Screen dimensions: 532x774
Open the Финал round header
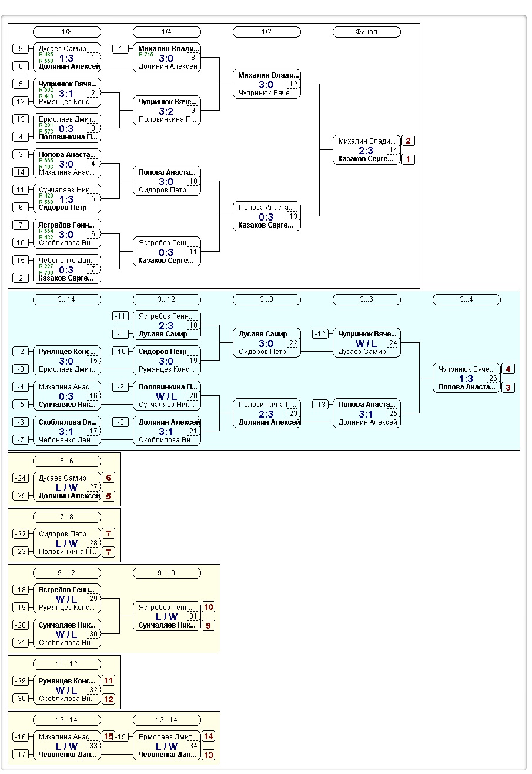tap(367, 32)
